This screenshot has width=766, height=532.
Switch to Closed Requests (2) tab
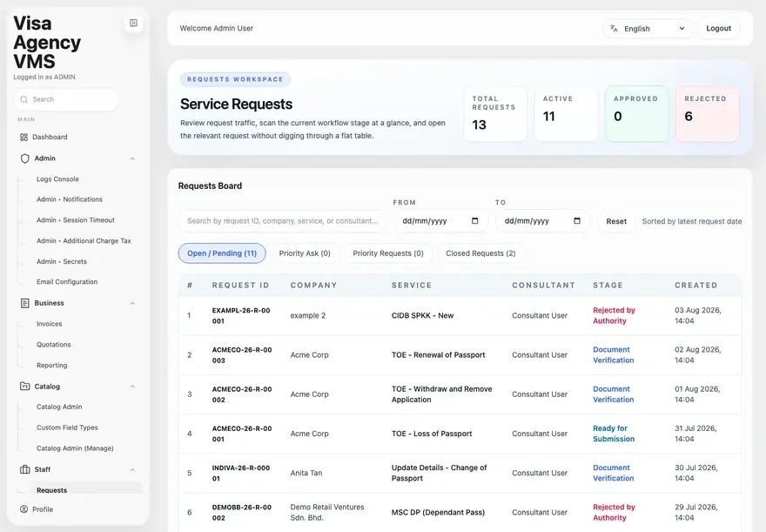click(x=480, y=253)
